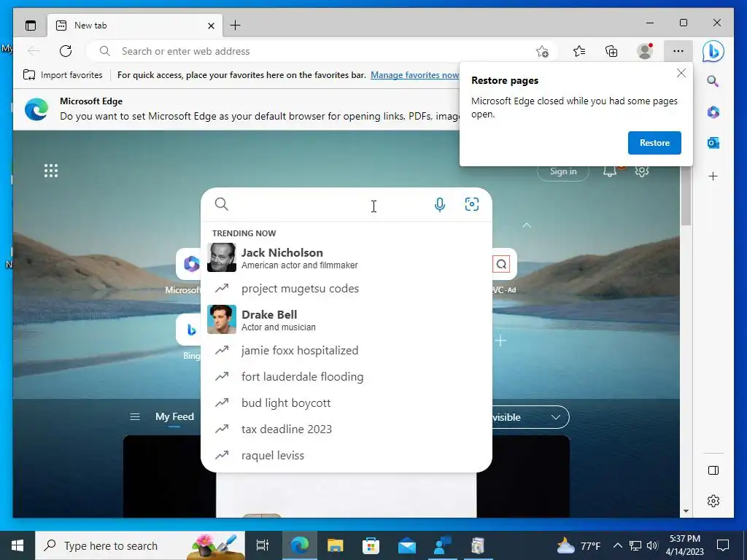Expand the content visible dropdown
The image size is (747, 560).
(x=531, y=417)
